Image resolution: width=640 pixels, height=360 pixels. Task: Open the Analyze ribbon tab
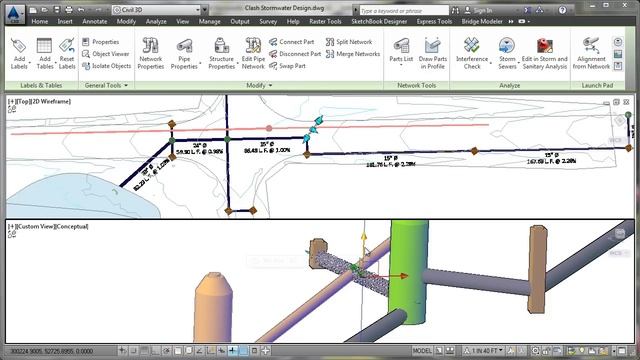(x=156, y=22)
